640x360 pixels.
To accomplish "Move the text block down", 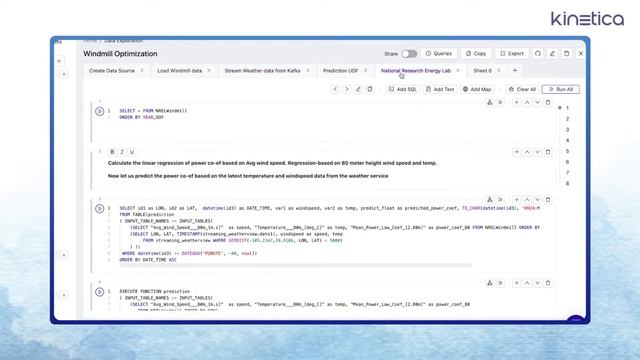I will pos(538,152).
